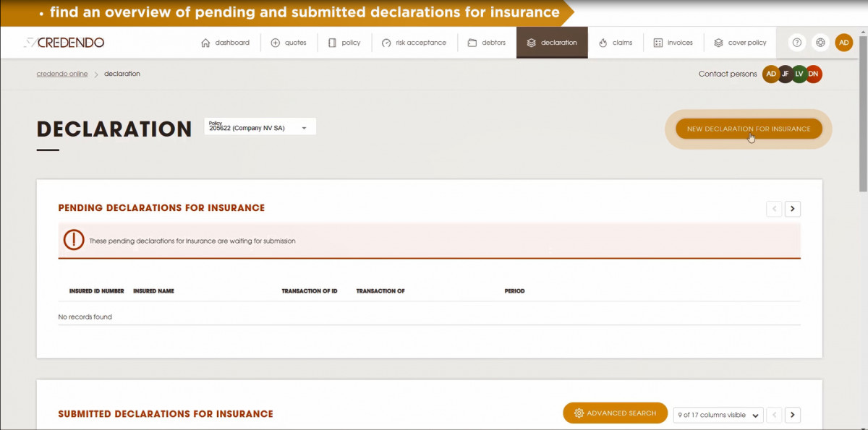Open the debtors section
The width and height of the screenshot is (868, 430).
487,43
